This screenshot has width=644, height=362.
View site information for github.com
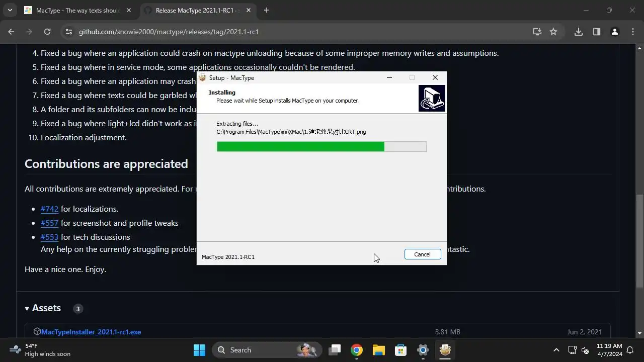click(69, 32)
